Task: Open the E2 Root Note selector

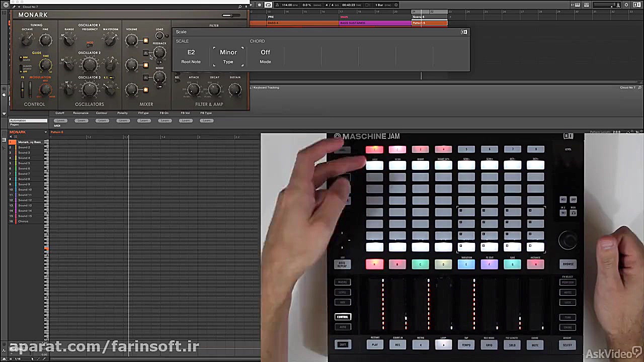Action: pos(191,56)
